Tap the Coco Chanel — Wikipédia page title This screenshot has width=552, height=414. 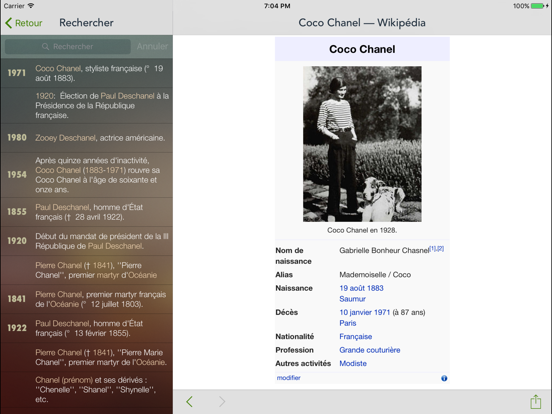362,23
